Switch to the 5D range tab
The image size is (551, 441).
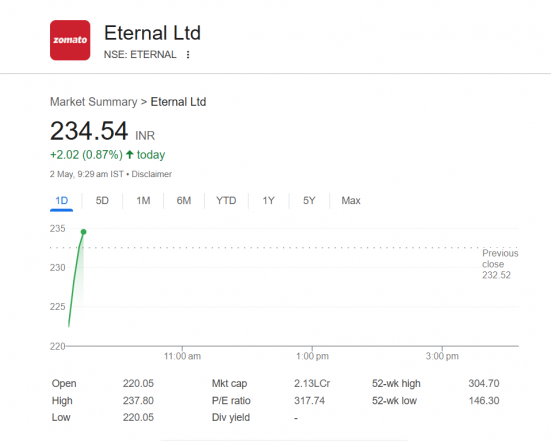coord(102,201)
